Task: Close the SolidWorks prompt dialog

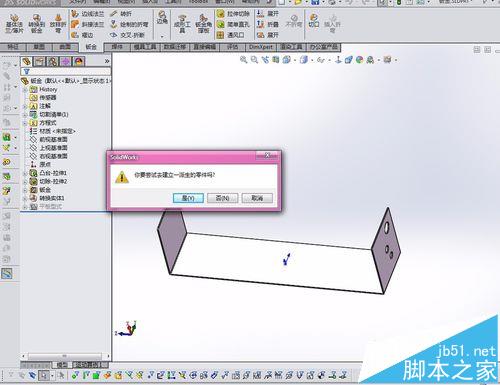Action: [x=267, y=155]
